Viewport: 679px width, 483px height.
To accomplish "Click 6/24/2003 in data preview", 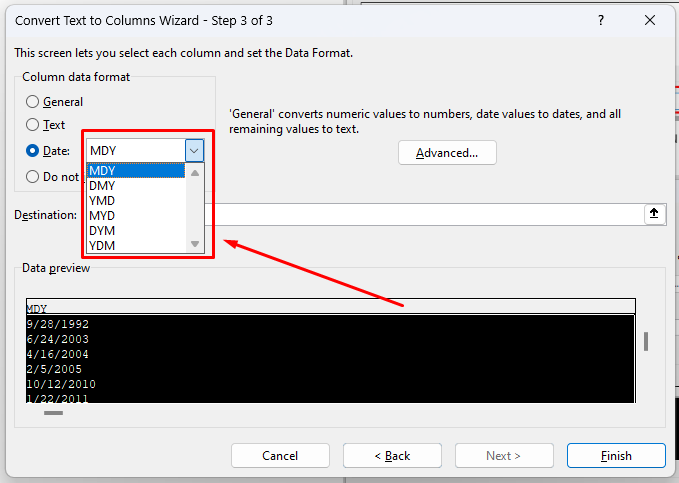I will point(58,339).
